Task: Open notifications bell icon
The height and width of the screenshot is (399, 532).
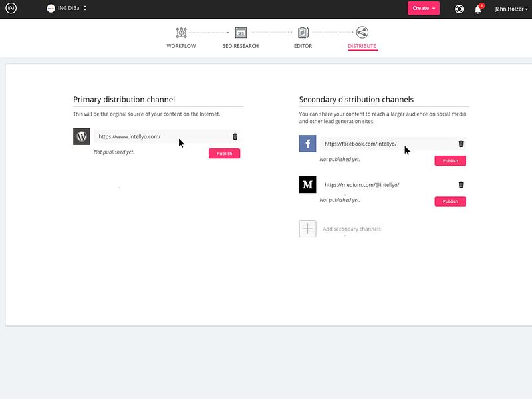Action: click(478, 9)
